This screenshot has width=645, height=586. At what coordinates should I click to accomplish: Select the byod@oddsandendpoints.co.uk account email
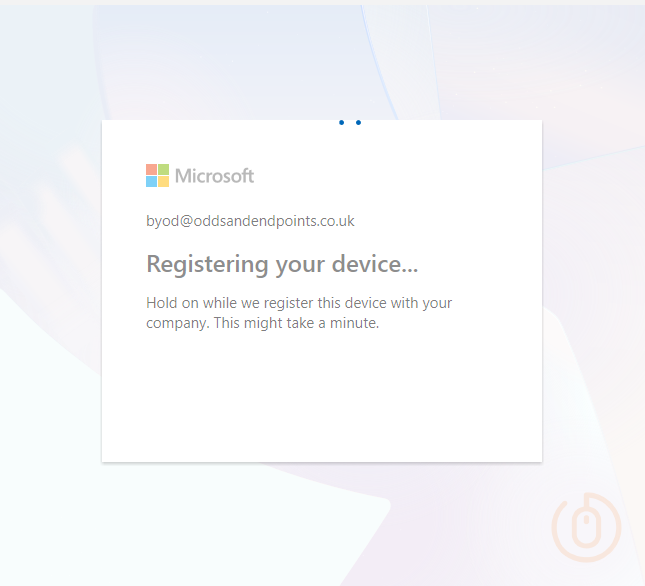[x=250, y=221]
